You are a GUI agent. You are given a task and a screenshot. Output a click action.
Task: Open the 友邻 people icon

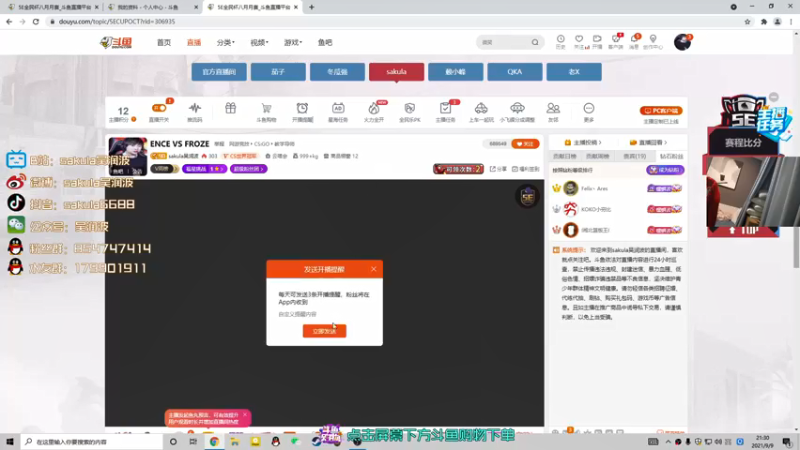(x=553, y=108)
